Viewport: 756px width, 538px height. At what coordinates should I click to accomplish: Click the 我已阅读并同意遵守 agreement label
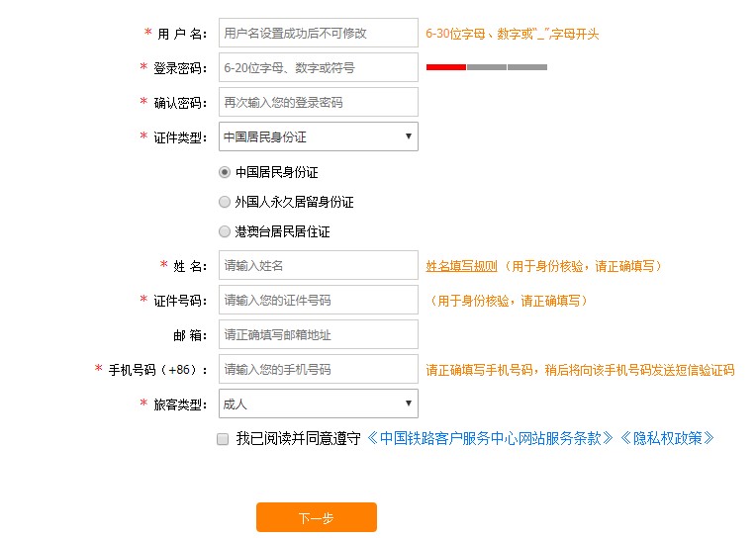[x=297, y=438]
